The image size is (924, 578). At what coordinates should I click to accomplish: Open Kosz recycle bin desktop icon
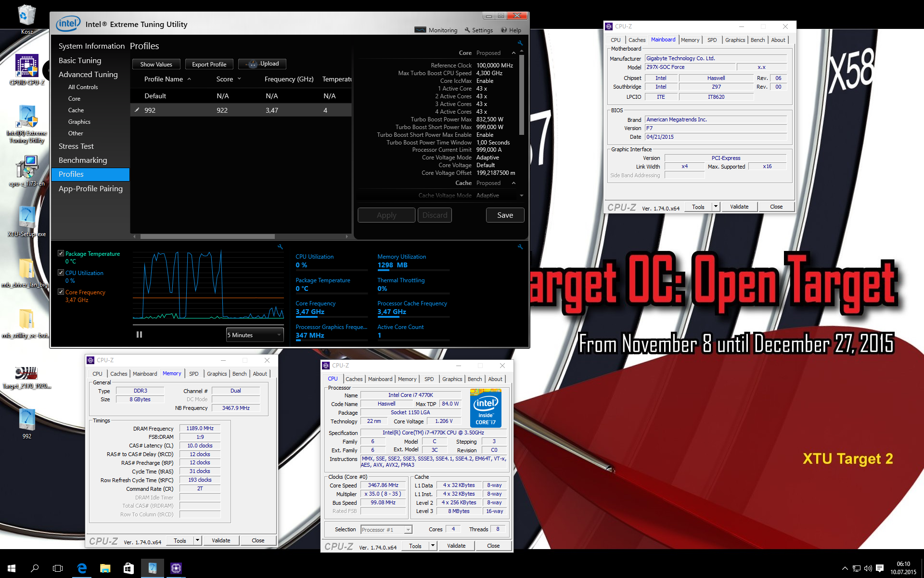tap(26, 19)
